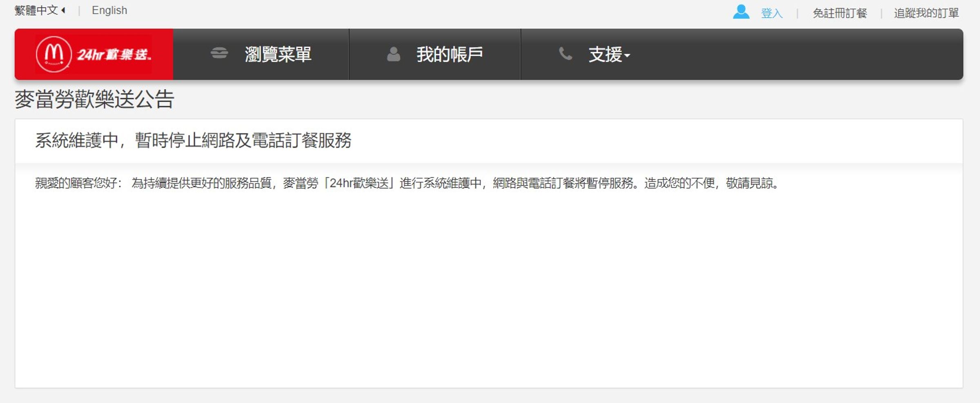The width and height of the screenshot is (980, 403).
Task: Click the 登入 login link
Action: [x=772, y=13]
